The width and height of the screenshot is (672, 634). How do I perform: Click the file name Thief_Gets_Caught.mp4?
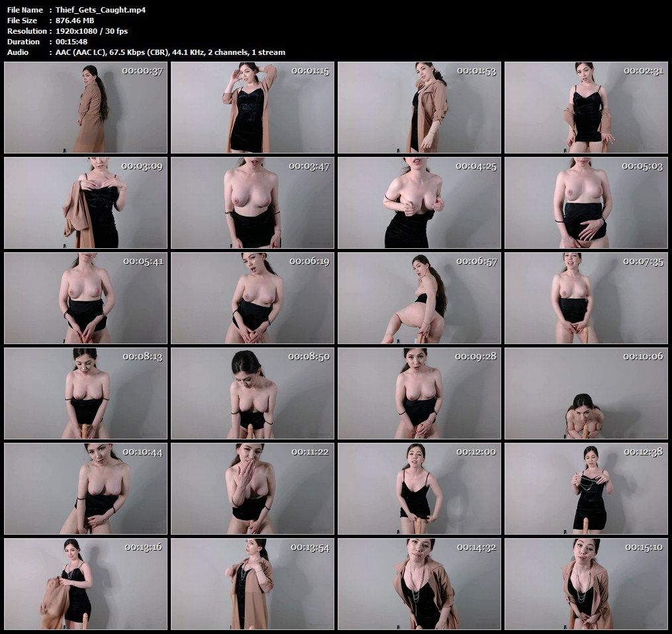click(x=101, y=10)
